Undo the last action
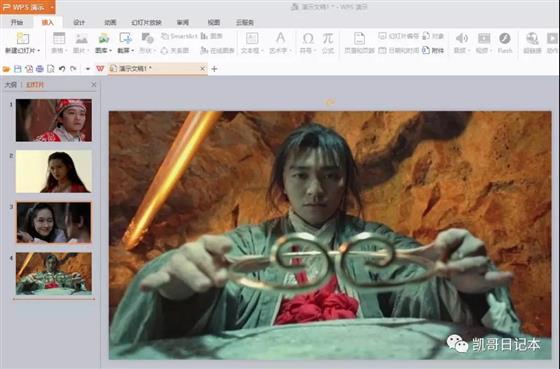Screen dimensions: 560x369 tap(62, 69)
